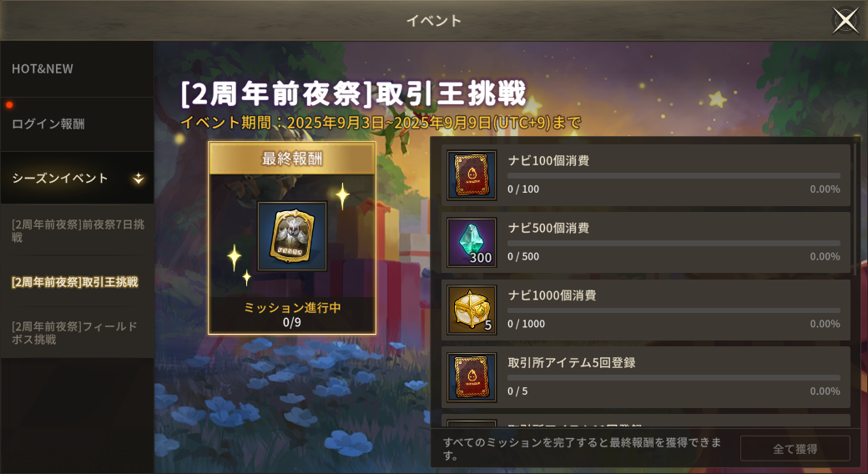
Task: Click the final reward armor card icon
Action: click(292, 236)
